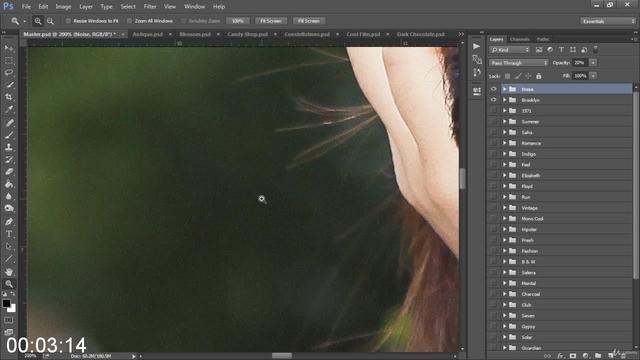Click the Layers panel vertical scrollbar
Image resolution: width=640 pixels, height=360 pixels.
[x=636, y=186]
